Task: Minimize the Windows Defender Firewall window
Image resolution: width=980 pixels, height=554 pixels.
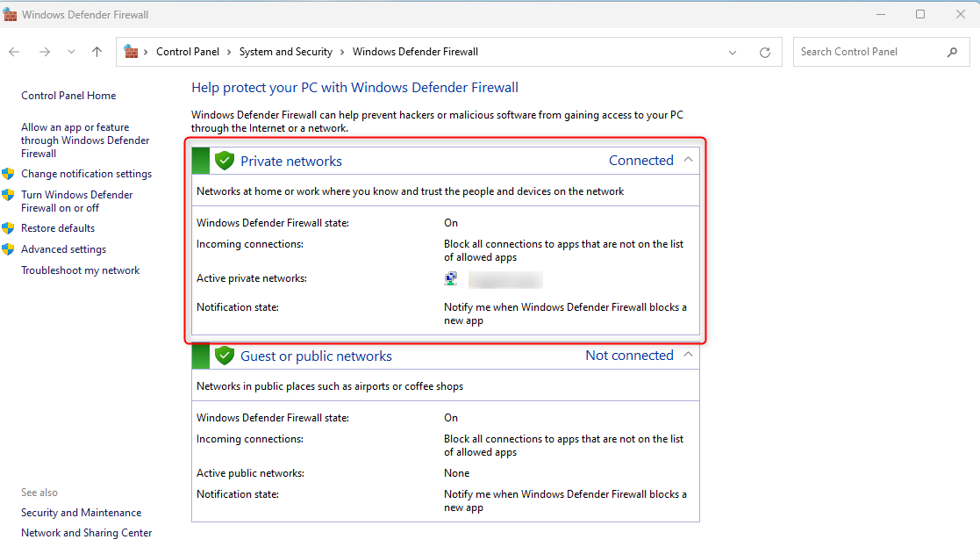Action: (881, 14)
